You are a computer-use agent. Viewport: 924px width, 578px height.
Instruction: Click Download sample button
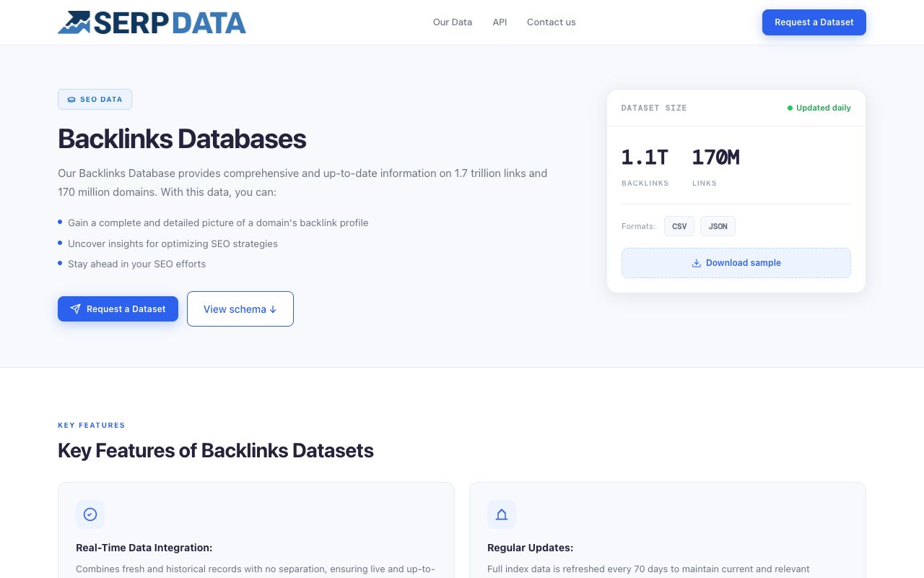(736, 263)
